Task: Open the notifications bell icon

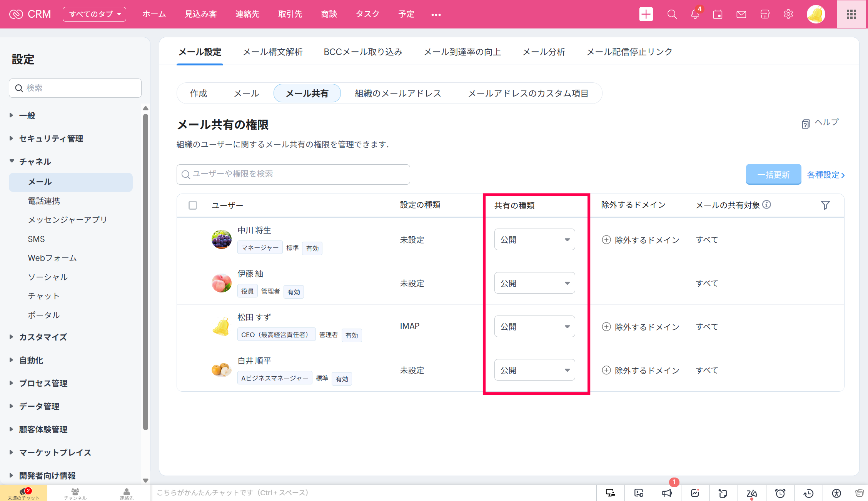Action: [x=695, y=14]
